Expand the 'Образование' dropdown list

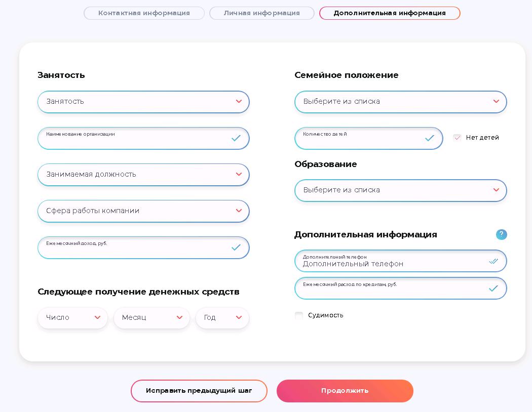click(x=400, y=190)
